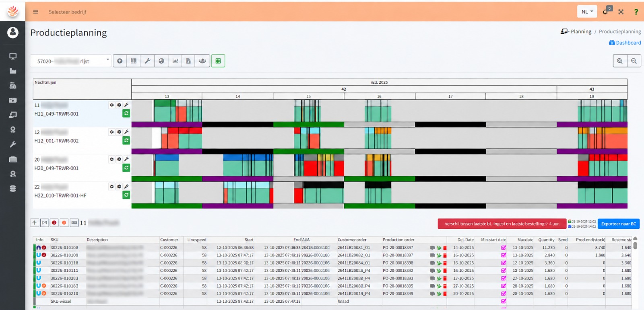Open the table list toolbar icon
The width and height of the screenshot is (644, 310).
click(134, 61)
